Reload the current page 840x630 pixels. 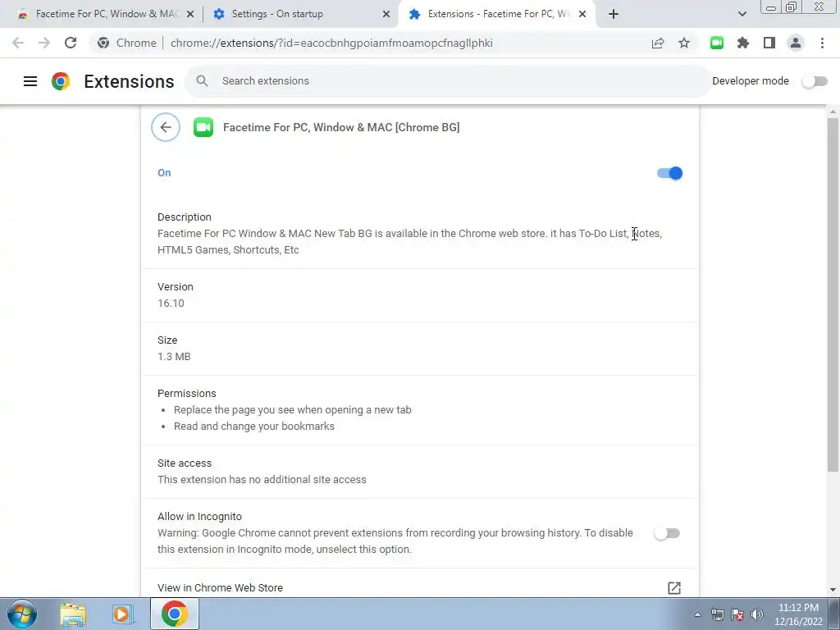(71, 43)
